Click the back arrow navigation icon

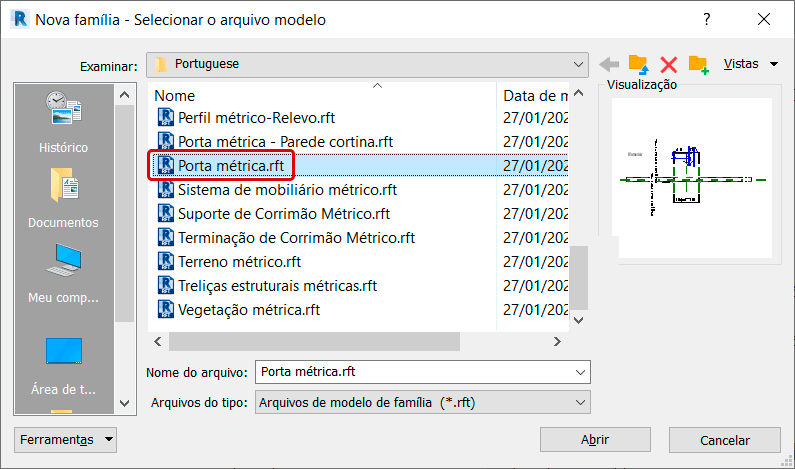(x=609, y=65)
